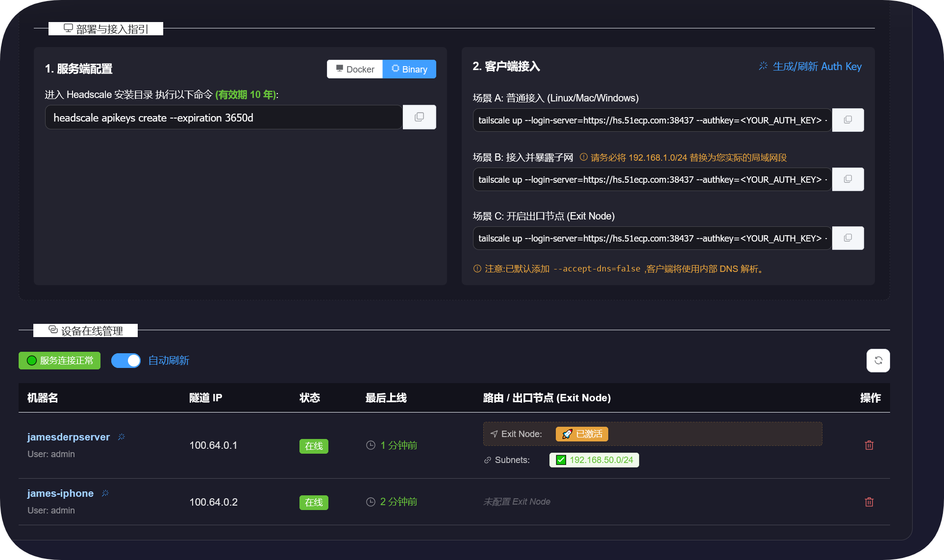Toggle the auto refresh switch
Image resolution: width=944 pixels, height=560 pixels.
click(x=126, y=361)
